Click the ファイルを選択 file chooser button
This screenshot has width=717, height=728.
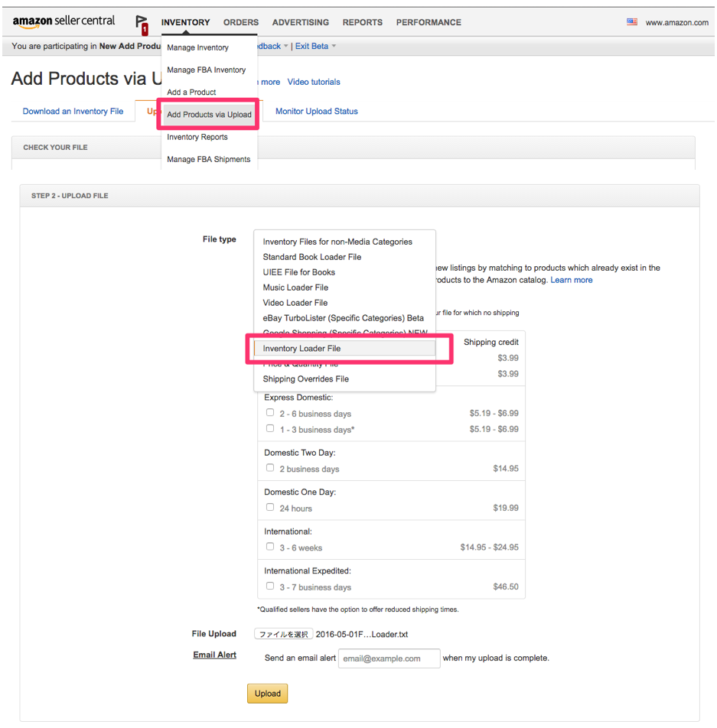click(283, 634)
